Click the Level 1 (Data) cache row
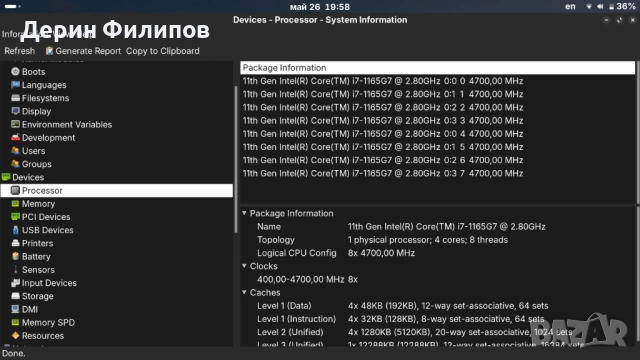Image resolution: width=640 pixels, height=360 pixels. [x=438, y=306]
